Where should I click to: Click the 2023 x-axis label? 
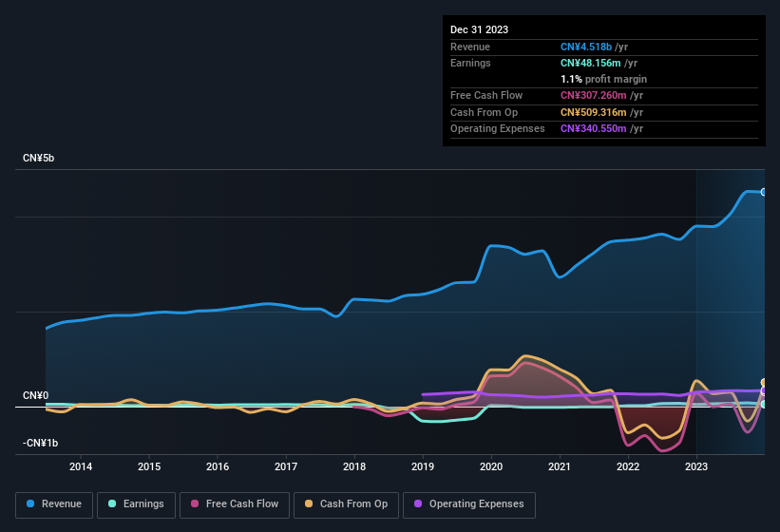click(696, 466)
